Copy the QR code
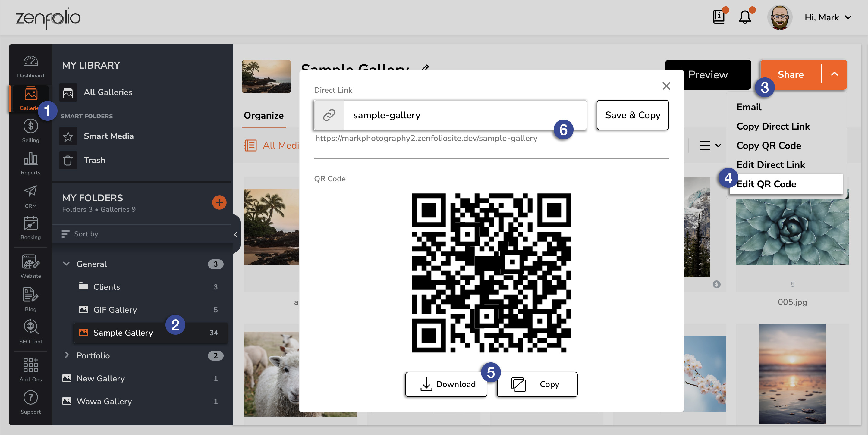 click(x=537, y=384)
